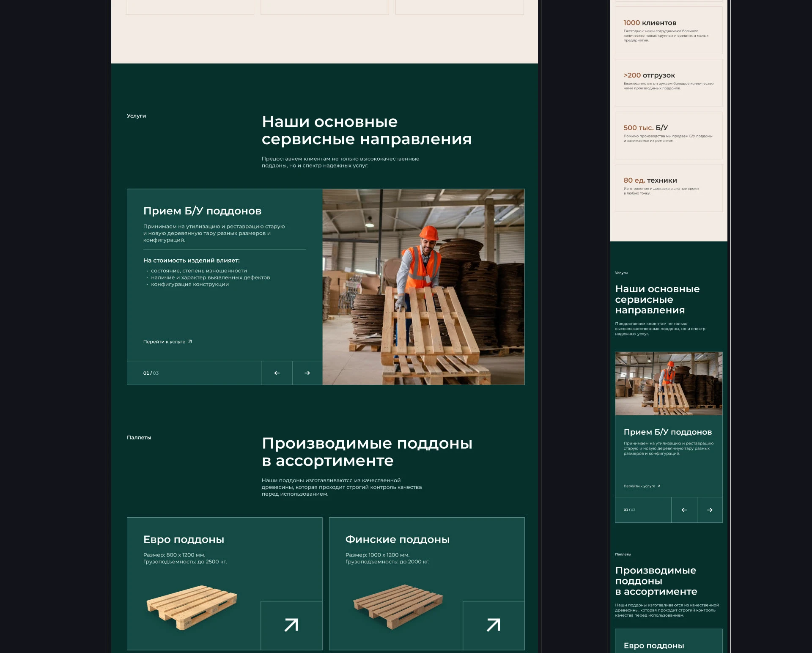This screenshot has width=812, height=653.
Task: Select the '>200 отгрузок' stat card
Action: point(669,83)
